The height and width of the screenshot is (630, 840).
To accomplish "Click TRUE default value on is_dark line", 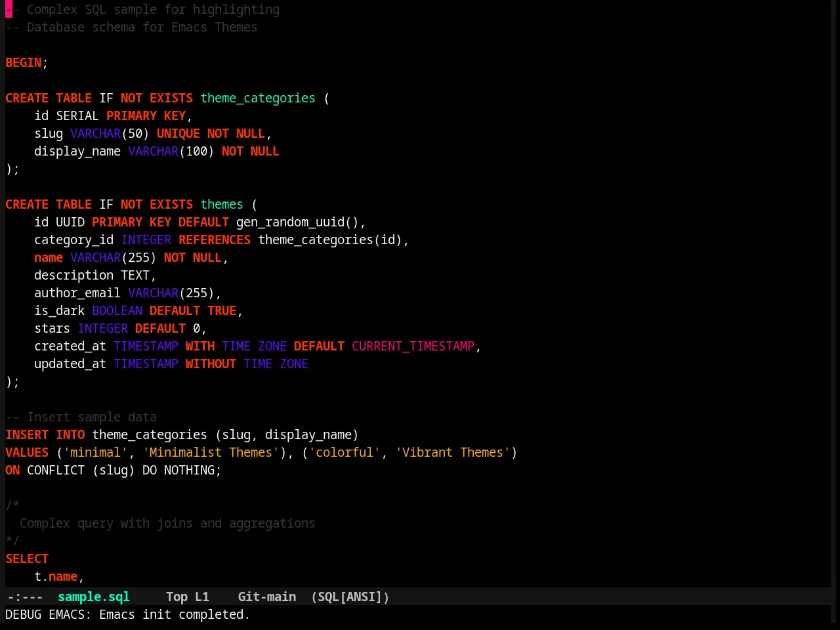I will [x=222, y=310].
